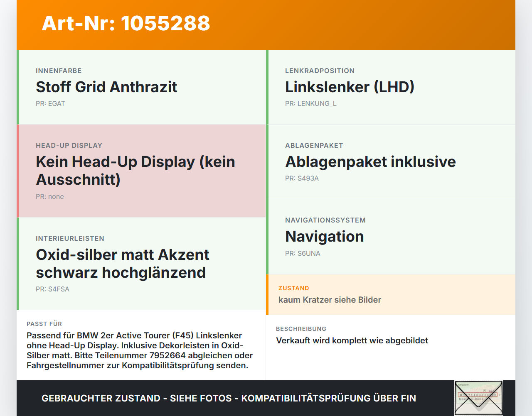Click PR: S6UNA code text
Viewport: 532px width, 416px height.
coord(303,253)
